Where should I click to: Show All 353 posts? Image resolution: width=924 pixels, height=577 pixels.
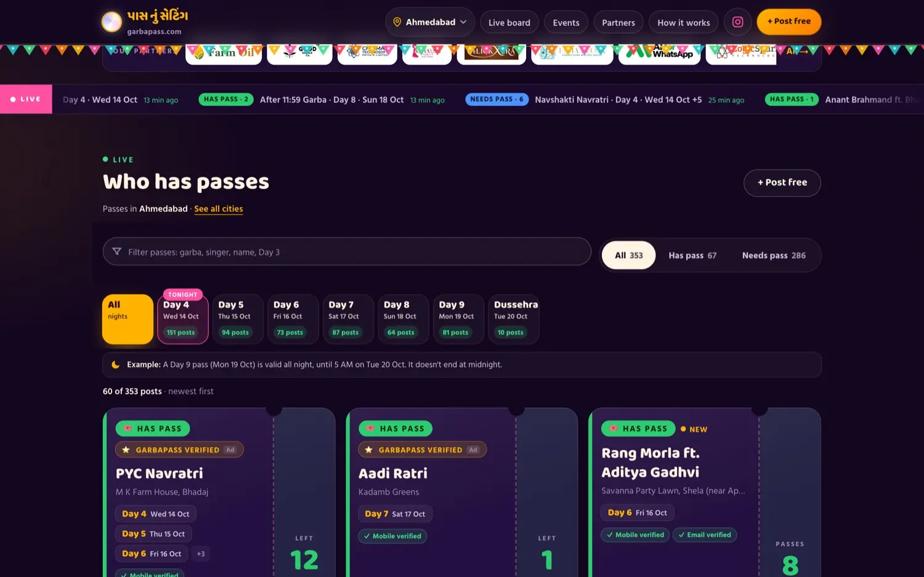pos(629,256)
